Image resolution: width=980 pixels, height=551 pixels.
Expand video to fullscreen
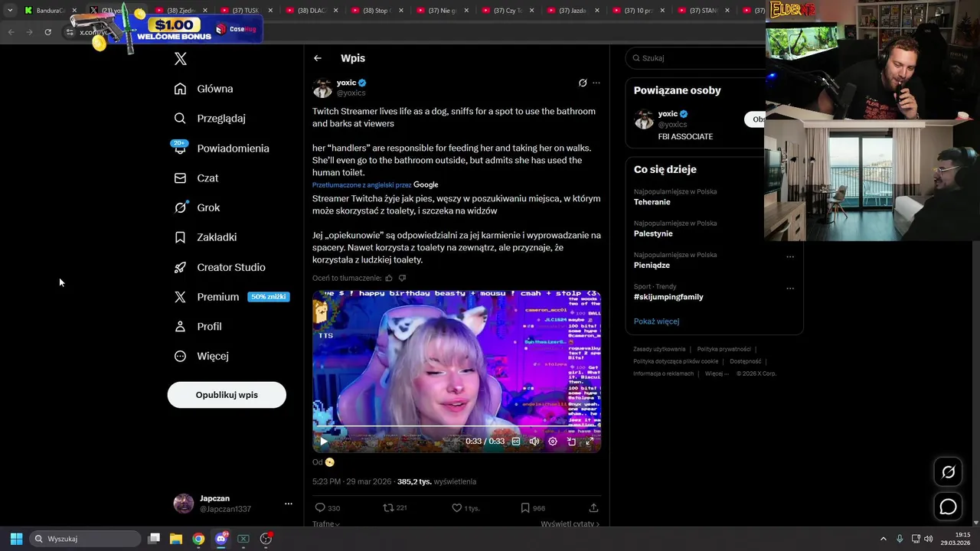(x=590, y=442)
